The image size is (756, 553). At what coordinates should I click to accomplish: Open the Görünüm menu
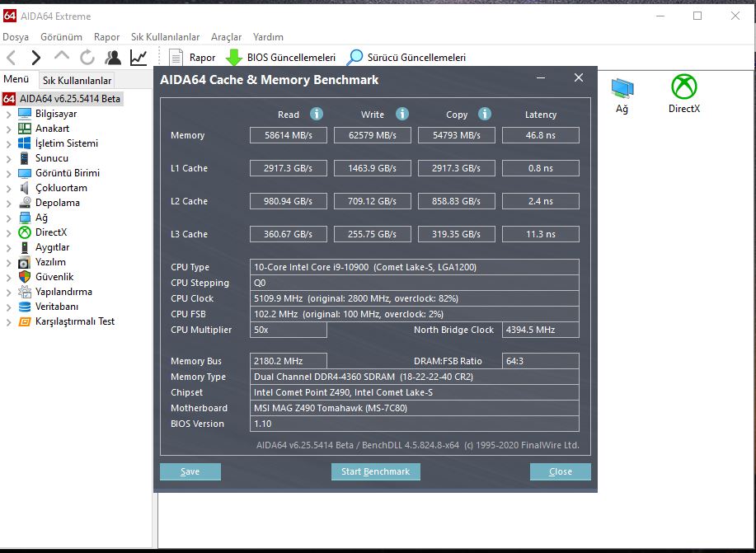[x=61, y=37]
